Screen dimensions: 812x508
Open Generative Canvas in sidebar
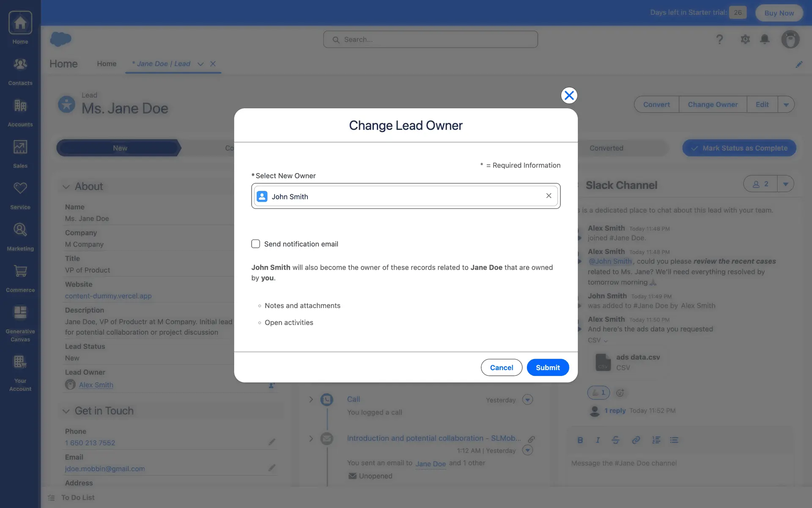[x=20, y=323]
